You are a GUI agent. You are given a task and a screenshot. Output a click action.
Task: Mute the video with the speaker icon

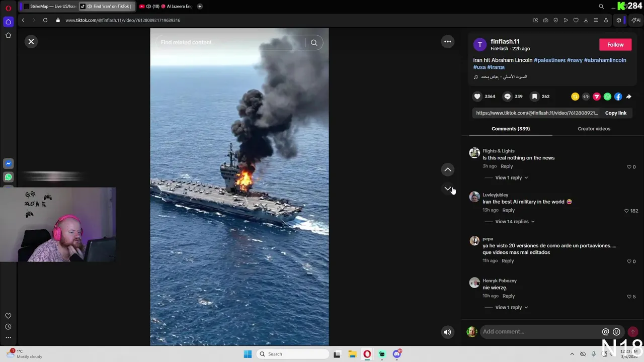pos(447,332)
